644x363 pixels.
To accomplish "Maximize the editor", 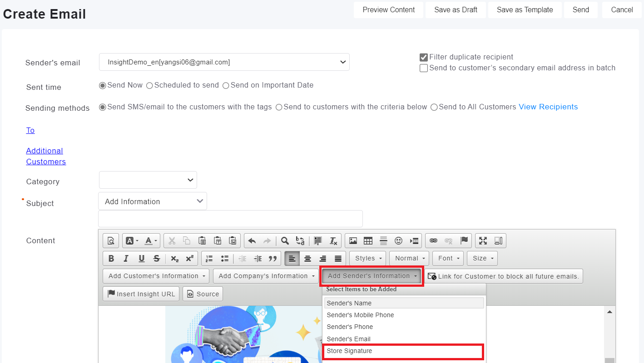I will (483, 240).
